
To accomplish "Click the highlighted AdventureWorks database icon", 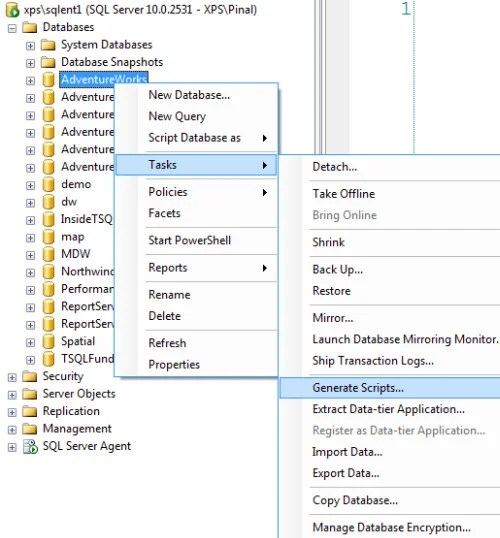I will (48, 80).
